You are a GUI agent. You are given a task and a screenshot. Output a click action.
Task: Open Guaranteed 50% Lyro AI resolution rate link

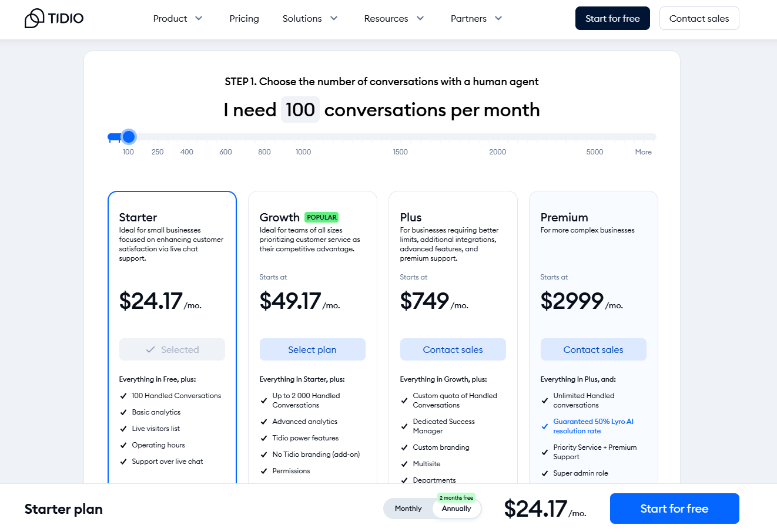(x=593, y=426)
